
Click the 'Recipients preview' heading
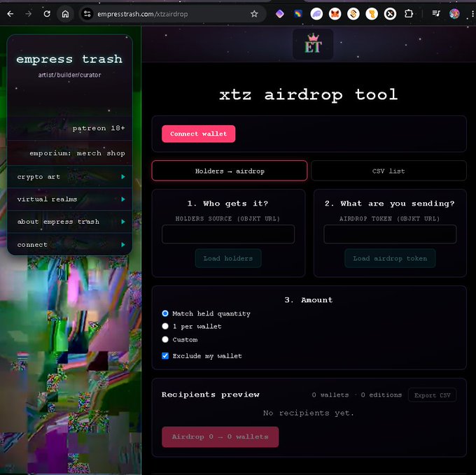tap(211, 395)
